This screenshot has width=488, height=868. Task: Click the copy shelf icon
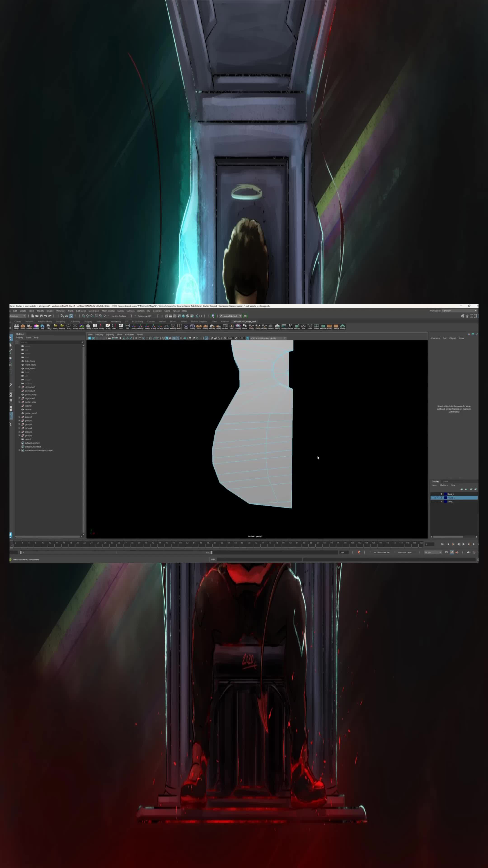251,326
